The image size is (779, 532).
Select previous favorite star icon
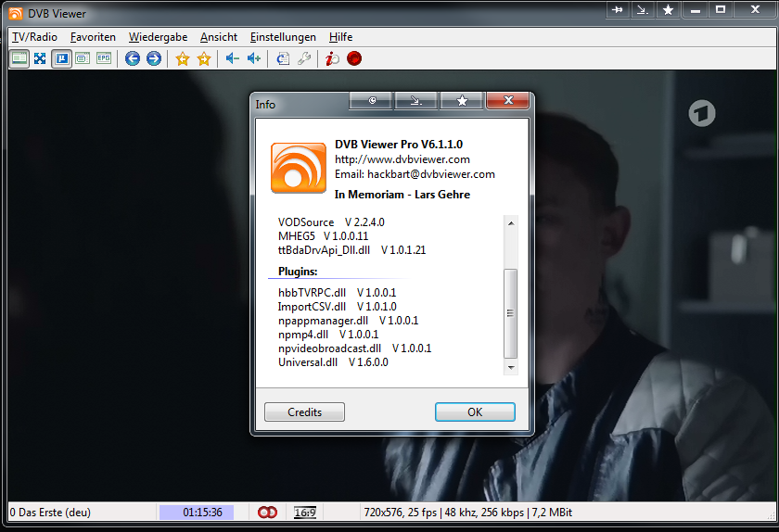(183, 58)
